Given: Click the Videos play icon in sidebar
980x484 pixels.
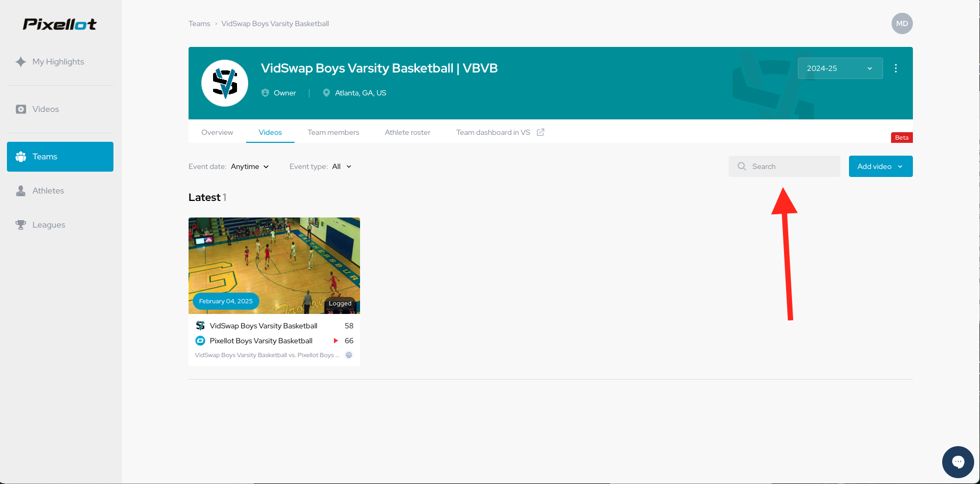Looking at the screenshot, I should click(x=21, y=109).
